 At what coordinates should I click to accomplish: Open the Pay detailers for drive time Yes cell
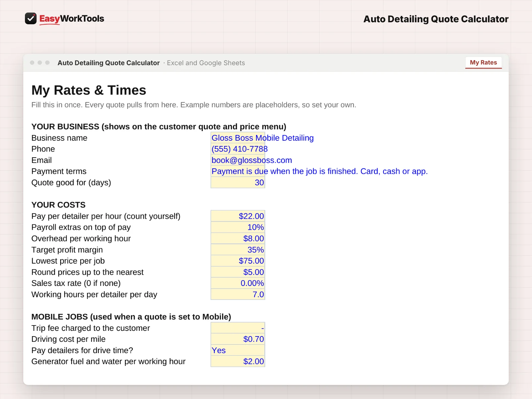coord(238,350)
